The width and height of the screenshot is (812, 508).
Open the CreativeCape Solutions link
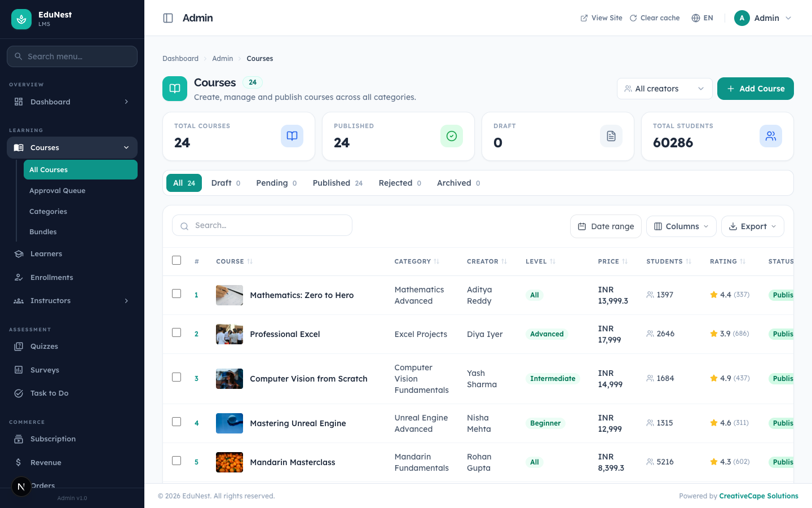coord(758,496)
